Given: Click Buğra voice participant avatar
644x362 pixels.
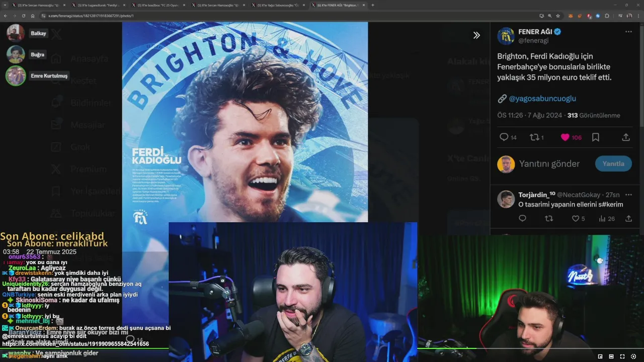Looking at the screenshot, I should pos(16,54).
